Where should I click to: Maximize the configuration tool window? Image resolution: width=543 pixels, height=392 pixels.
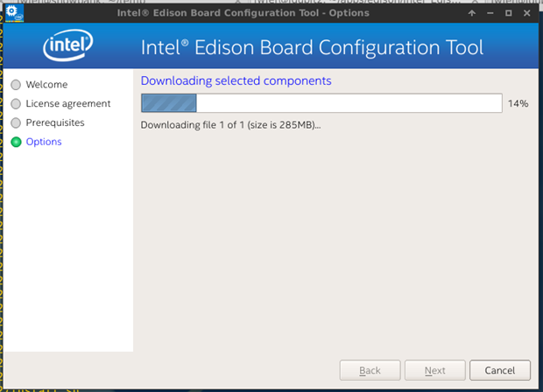coord(509,13)
